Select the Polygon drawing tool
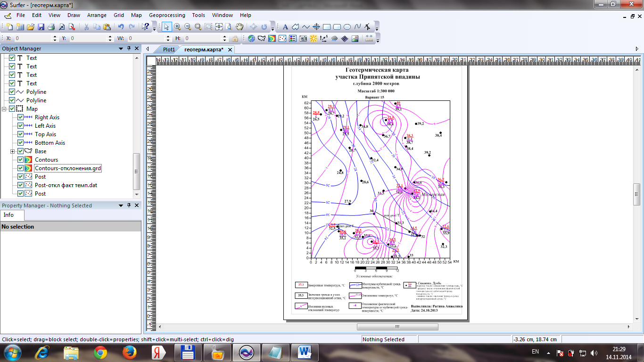 click(x=296, y=26)
